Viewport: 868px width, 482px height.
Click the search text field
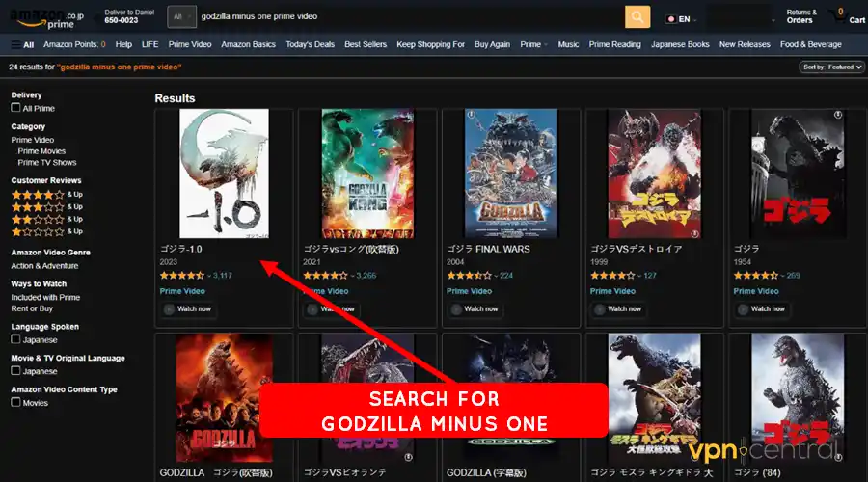tap(410, 16)
